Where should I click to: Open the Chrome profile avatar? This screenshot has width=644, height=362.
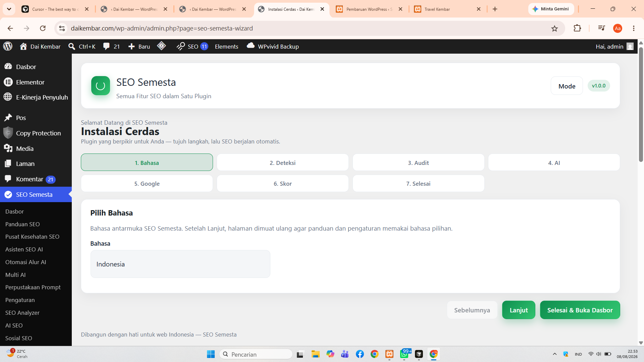tap(618, 28)
